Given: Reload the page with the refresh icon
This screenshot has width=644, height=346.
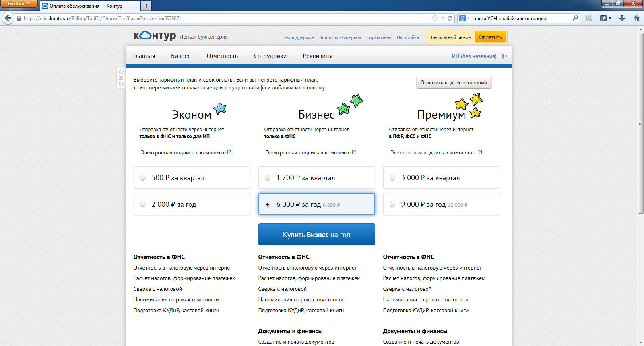Looking at the screenshot, I should (450, 18).
